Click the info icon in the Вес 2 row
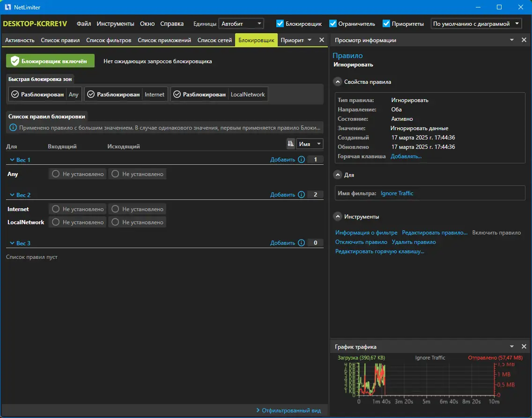This screenshot has width=532, height=418. click(301, 195)
